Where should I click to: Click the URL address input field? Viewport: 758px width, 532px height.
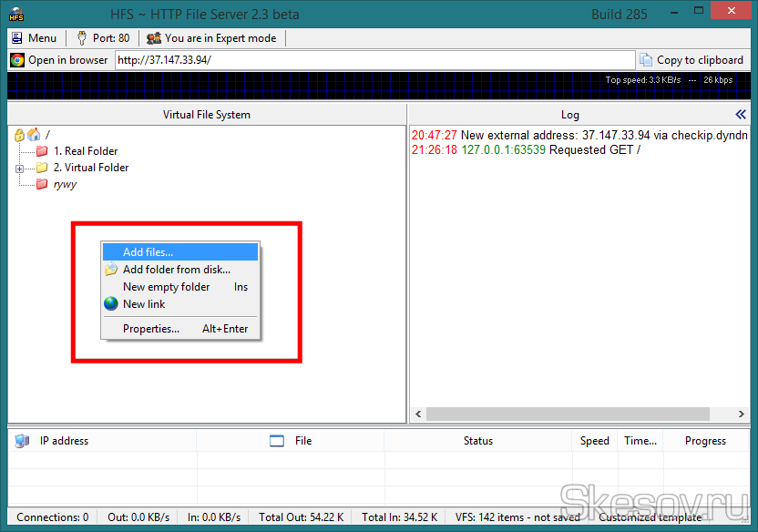click(x=374, y=60)
